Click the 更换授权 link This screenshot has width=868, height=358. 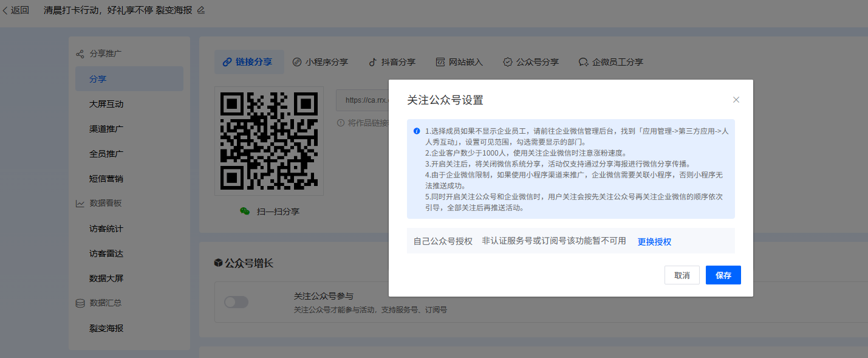click(654, 241)
